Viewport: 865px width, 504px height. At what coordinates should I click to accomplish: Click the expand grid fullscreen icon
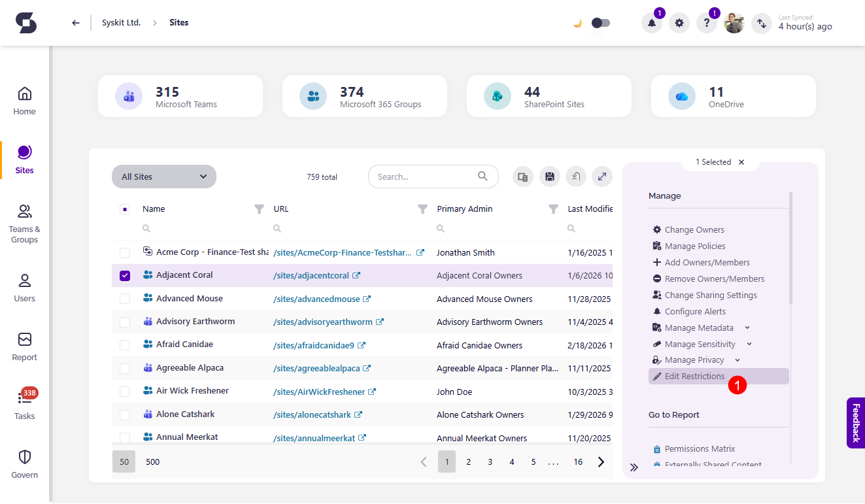(602, 176)
